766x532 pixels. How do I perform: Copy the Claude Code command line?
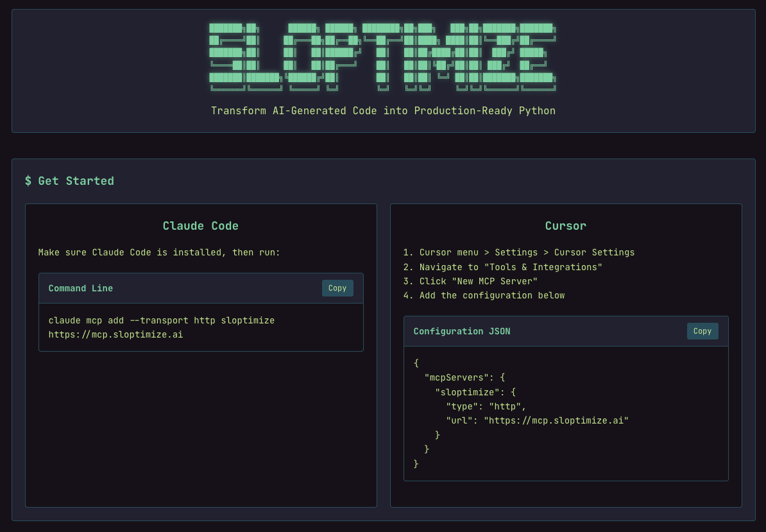pyautogui.click(x=337, y=288)
